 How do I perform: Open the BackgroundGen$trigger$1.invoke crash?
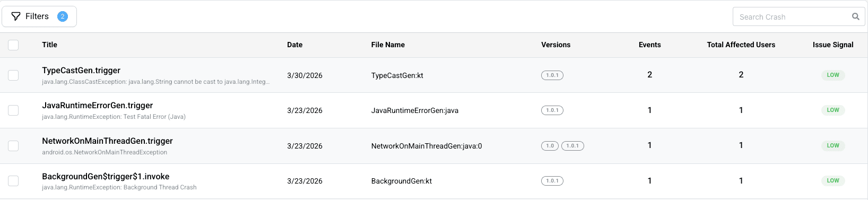pyautogui.click(x=106, y=176)
